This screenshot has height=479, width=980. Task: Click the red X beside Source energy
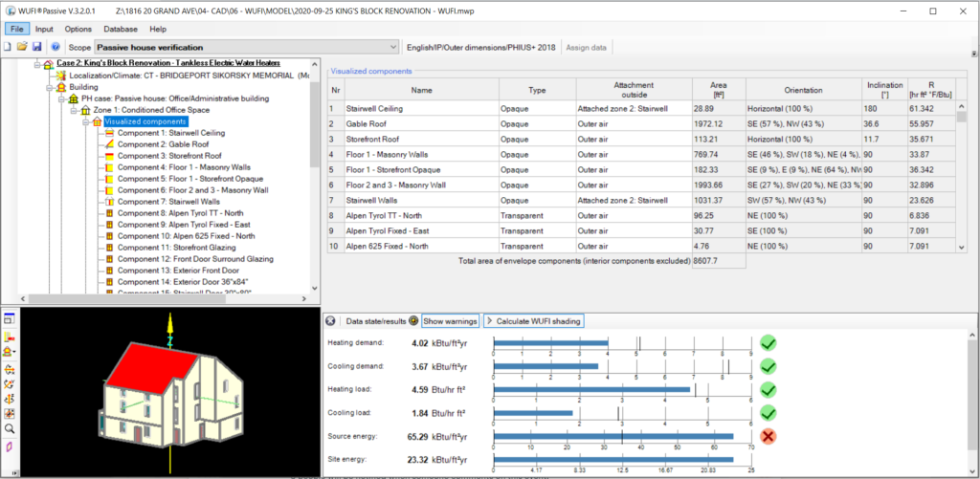pyautogui.click(x=768, y=437)
